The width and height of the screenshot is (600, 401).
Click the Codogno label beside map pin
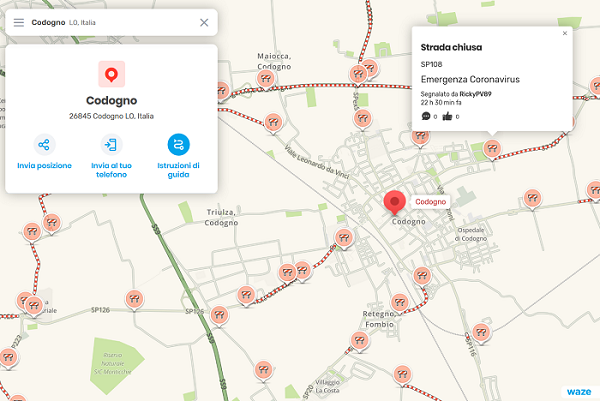(x=431, y=202)
